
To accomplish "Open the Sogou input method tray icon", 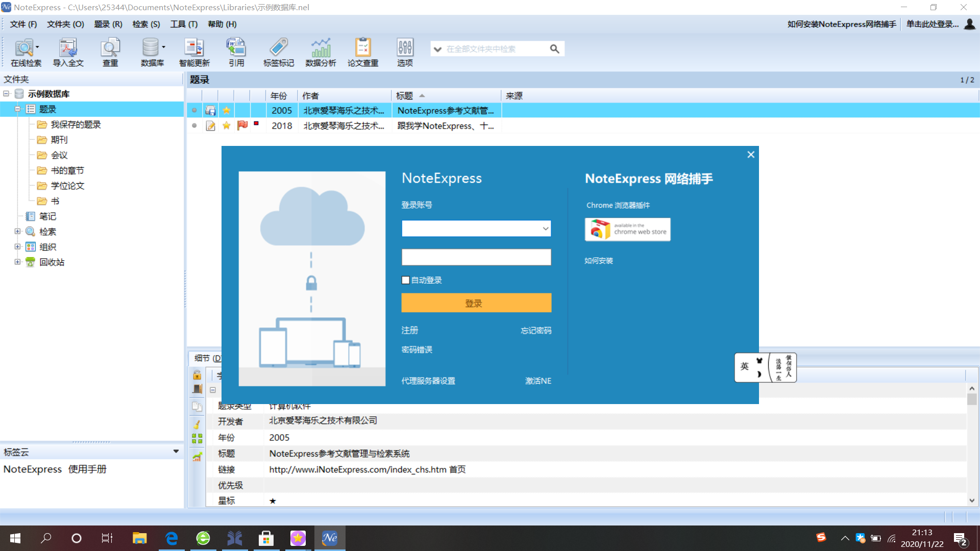I will (x=821, y=537).
